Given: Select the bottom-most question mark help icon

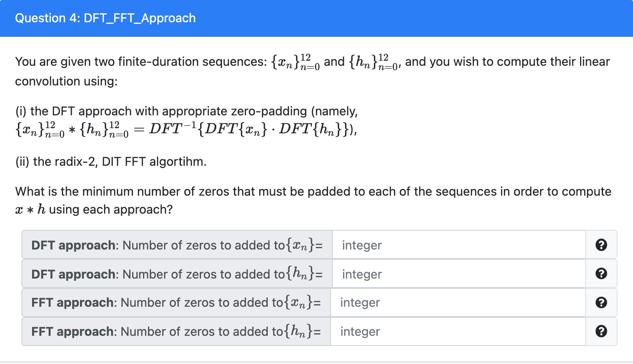Looking at the screenshot, I should [x=601, y=331].
